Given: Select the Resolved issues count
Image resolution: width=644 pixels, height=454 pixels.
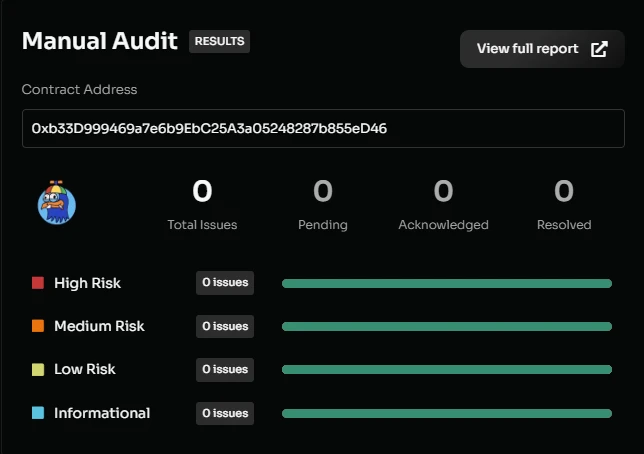Looking at the screenshot, I should (564, 191).
